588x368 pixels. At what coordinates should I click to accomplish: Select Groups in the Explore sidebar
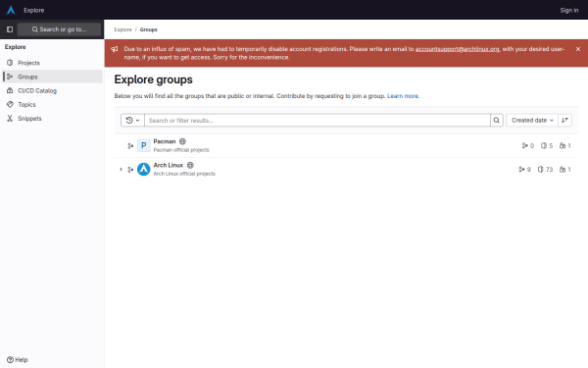pos(53,77)
